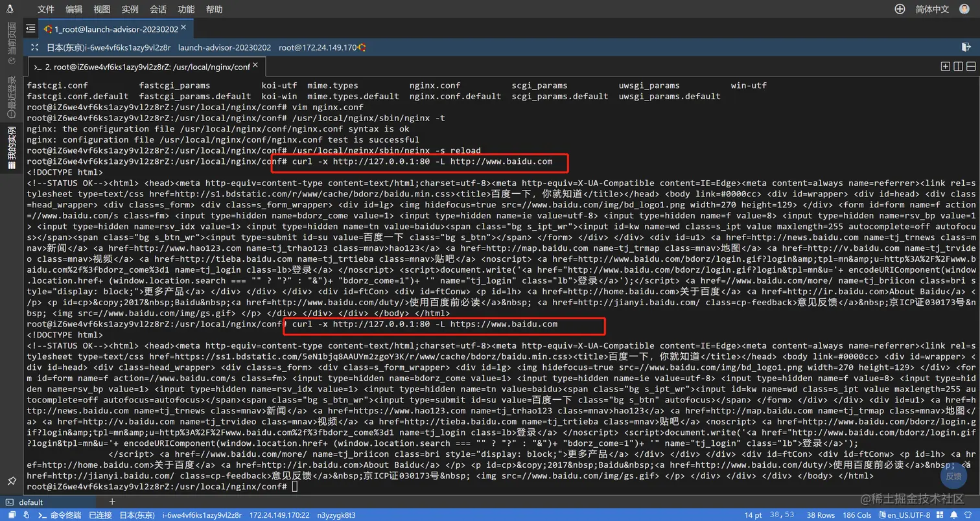The image size is (980, 521).
Task: Toggle the session list sidebar icon
Action: (x=30, y=29)
